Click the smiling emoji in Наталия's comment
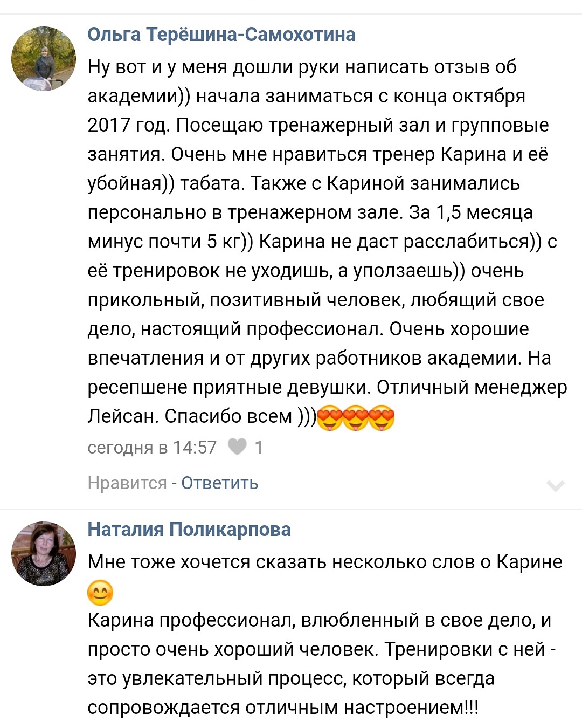 [x=100, y=593]
